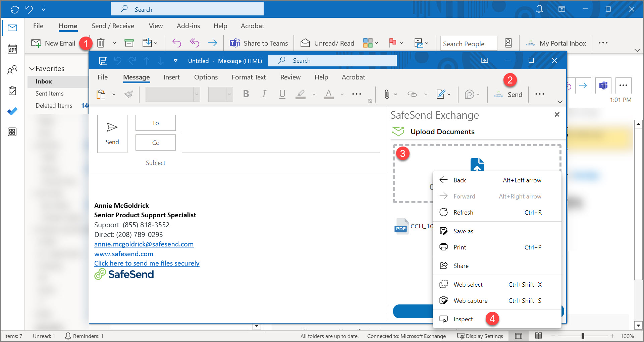Click the font color swatch button
644x342 pixels.
(329, 94)
